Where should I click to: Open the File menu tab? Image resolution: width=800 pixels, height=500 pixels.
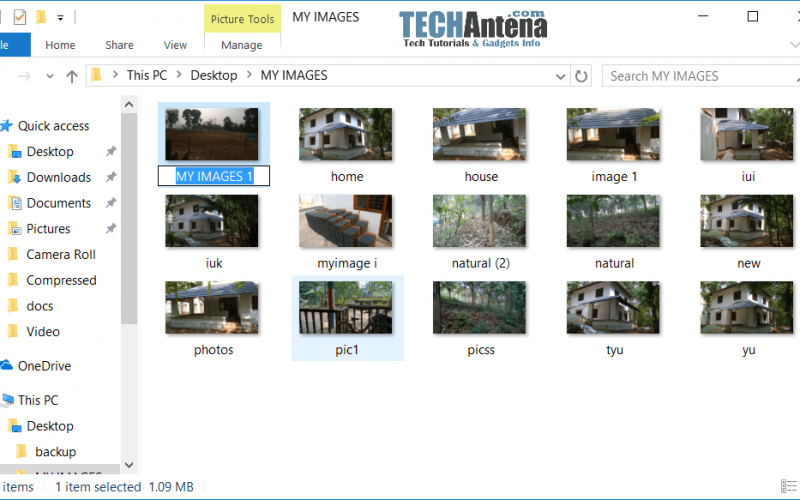14,45
